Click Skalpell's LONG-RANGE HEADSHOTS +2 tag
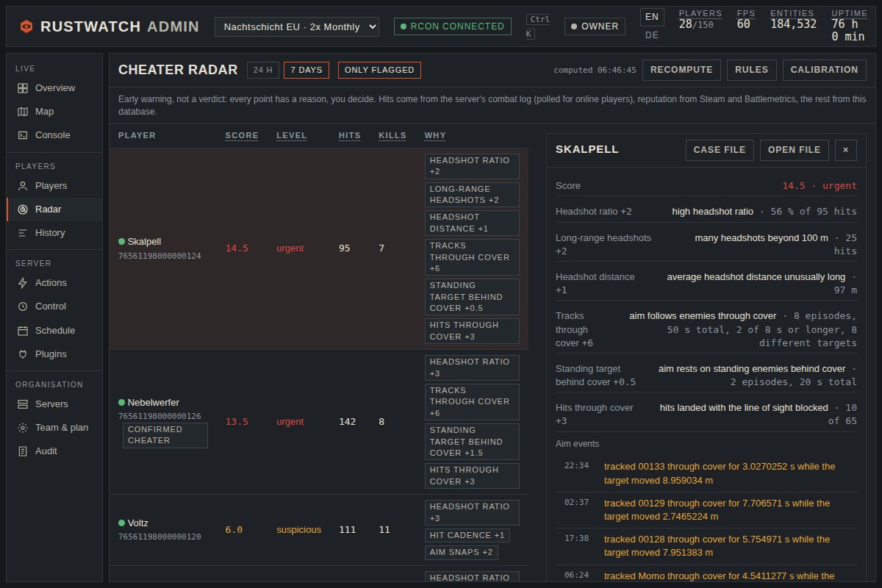This screenshot has width=882, height=588. coord(472,195)
